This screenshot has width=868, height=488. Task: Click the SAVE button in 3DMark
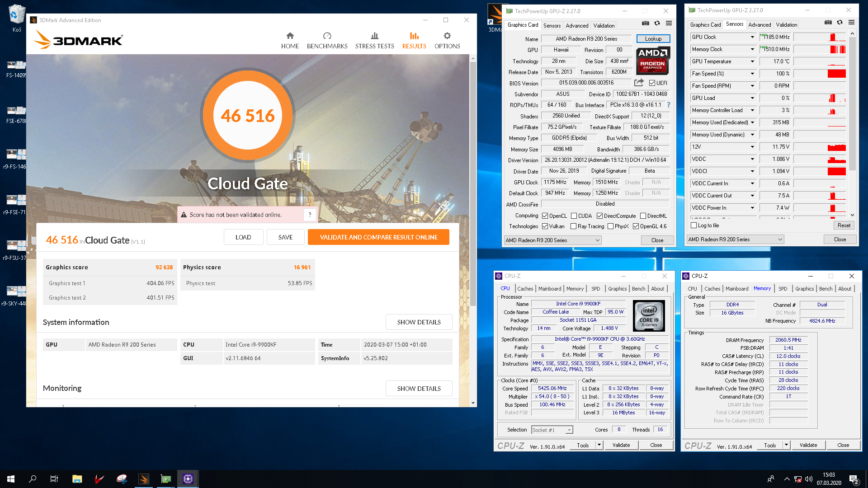pyautogui.click(x=285, y=237)
